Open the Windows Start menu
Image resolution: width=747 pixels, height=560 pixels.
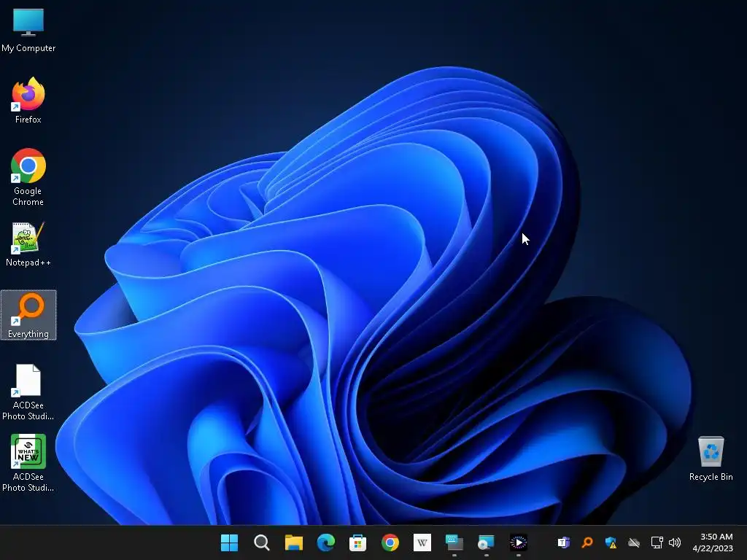click(230, 542)
